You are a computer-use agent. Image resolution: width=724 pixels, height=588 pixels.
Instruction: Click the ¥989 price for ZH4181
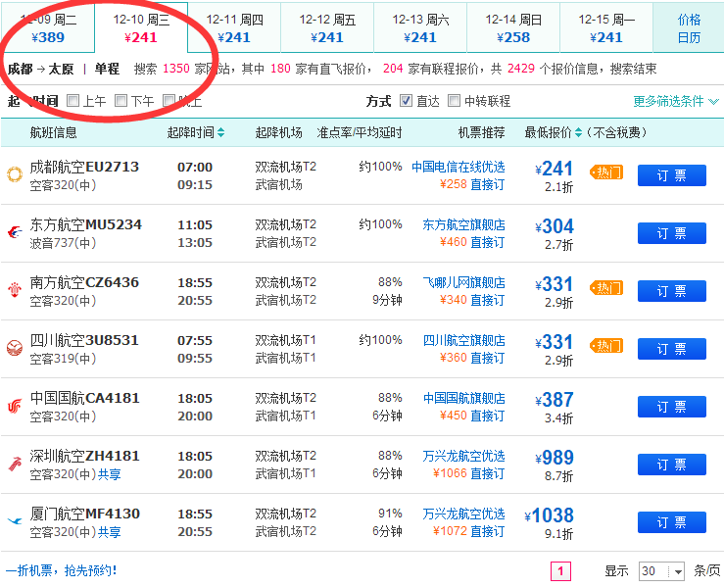click(555, 458)
